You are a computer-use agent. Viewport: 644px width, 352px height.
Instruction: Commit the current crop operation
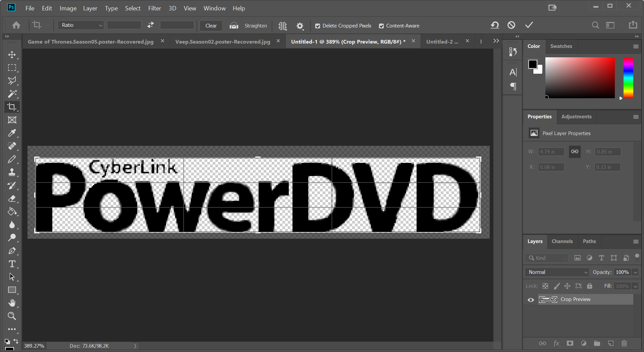(x=529, y=25)
